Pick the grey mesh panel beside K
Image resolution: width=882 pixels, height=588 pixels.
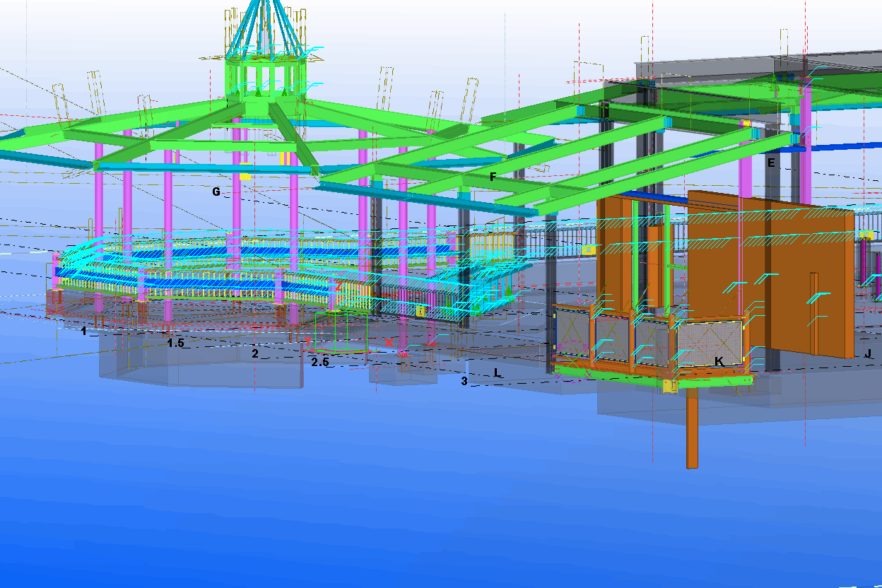709,342
